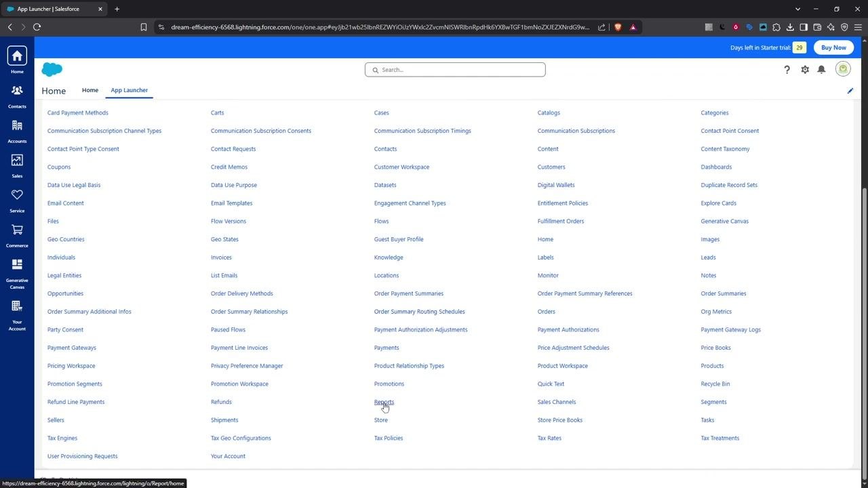Select the App Launcher tab
The height and width of the screenshot is (488, 868).
(130, 90)
